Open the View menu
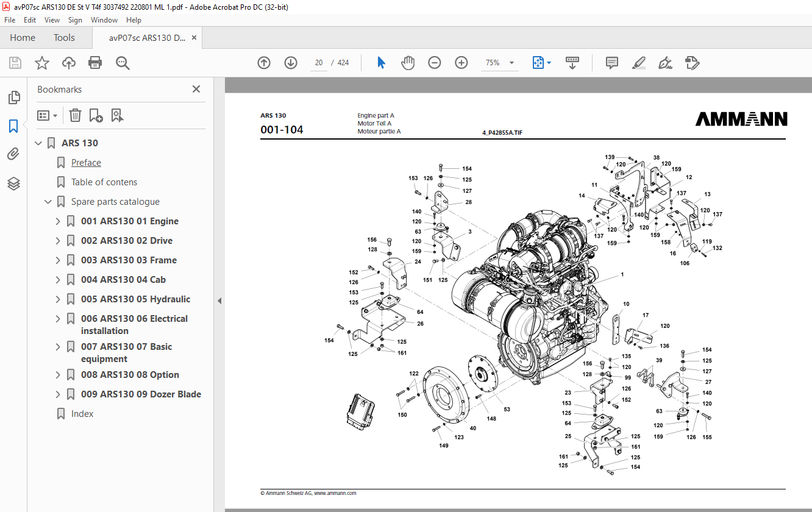 (x=52, y=20)
